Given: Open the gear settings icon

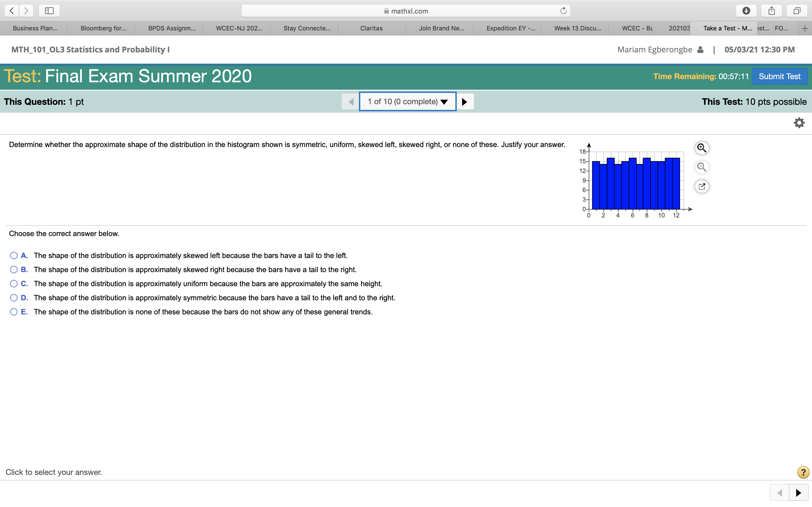Looking at the screenshot, I should [799, 123].
